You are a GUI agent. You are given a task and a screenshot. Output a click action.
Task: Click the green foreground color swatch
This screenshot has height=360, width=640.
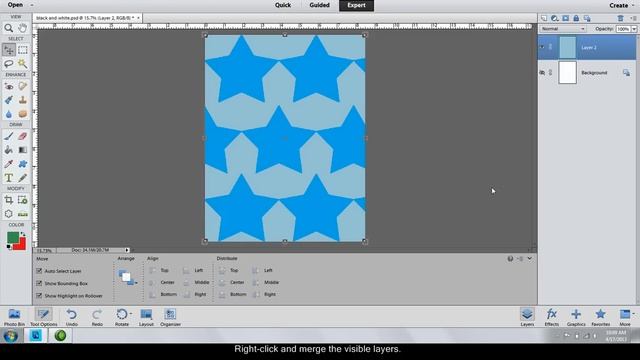[12, 237]
